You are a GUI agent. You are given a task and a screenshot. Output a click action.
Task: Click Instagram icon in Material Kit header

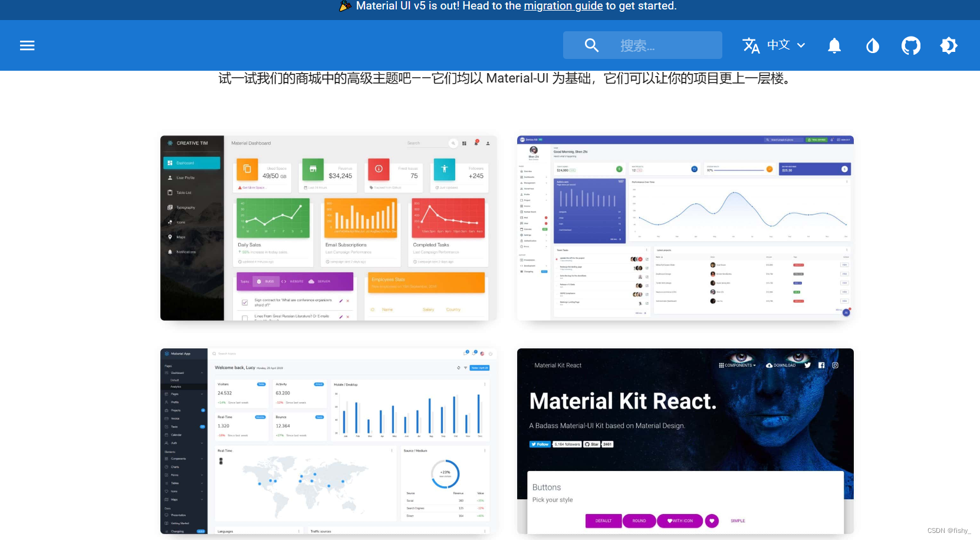point(835,366)
